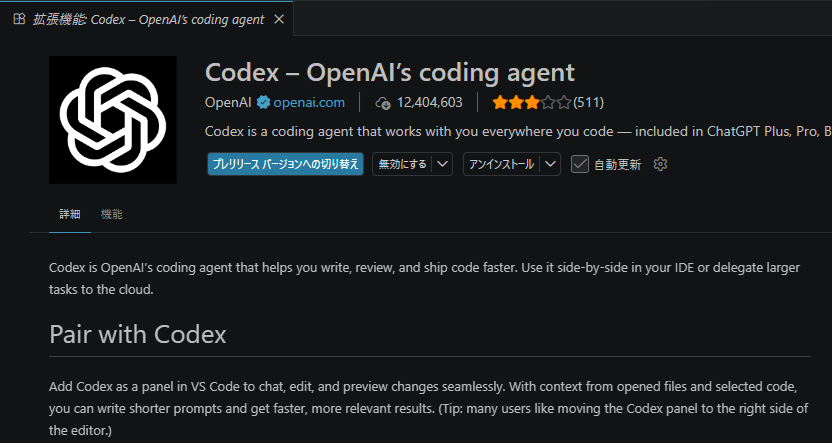832x443 pixels.
Task: Click the paragraph starting 'Add Codex as a panel'
Action: pyautogui.click(x=429, y=408)
